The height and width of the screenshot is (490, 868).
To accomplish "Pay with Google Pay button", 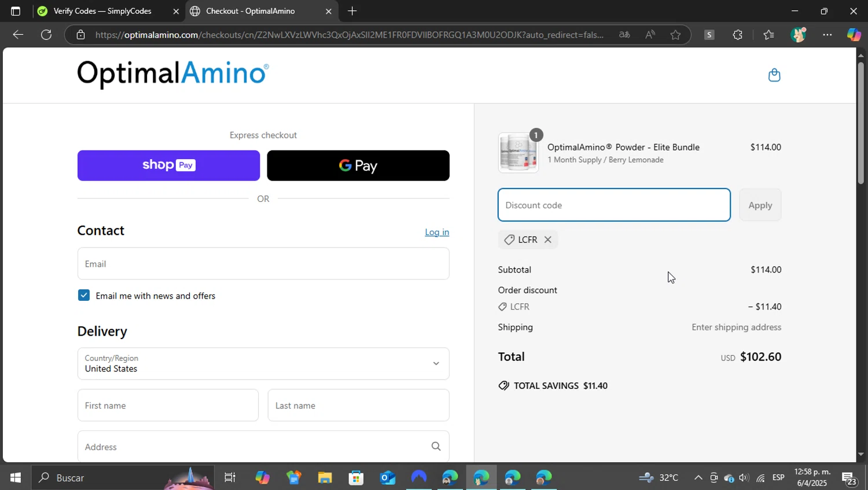I will click(358, 165).
